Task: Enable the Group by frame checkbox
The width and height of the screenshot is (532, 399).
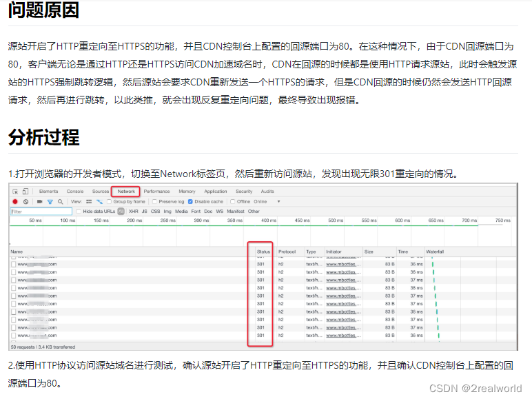Action: pos(110,201)
